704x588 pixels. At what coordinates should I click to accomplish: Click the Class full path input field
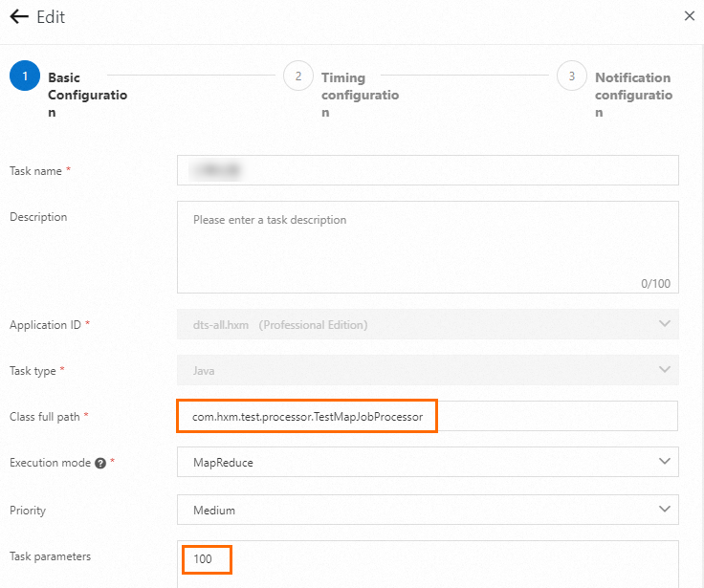428,417
